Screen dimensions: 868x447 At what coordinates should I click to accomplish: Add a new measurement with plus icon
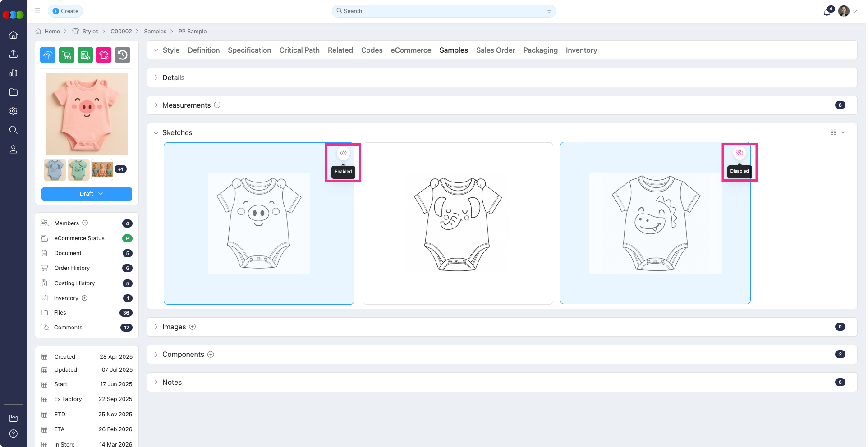coord(217,105)
